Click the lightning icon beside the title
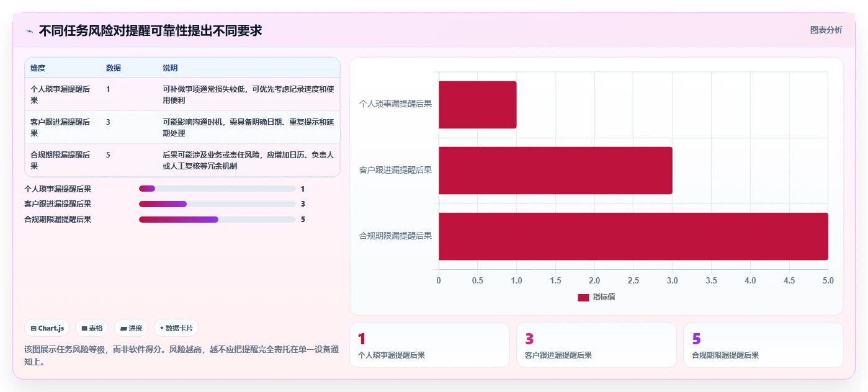 click(x=29, y=30)
